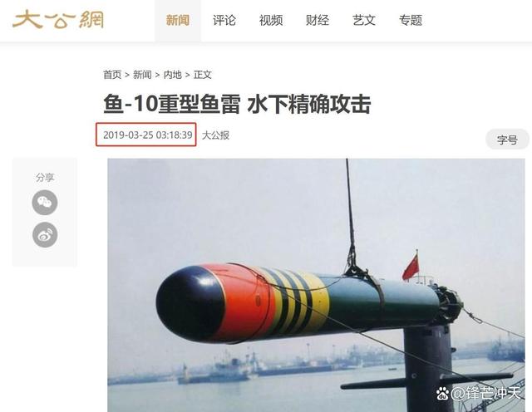Go to the 视频 section
This screenshot has width=532, height=412.
[x=271, y=21]
